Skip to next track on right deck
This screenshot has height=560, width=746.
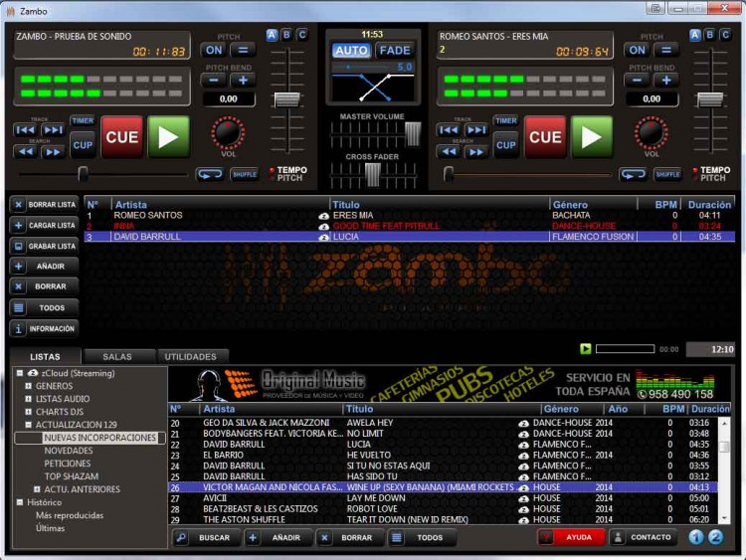[x=475, y=130]
